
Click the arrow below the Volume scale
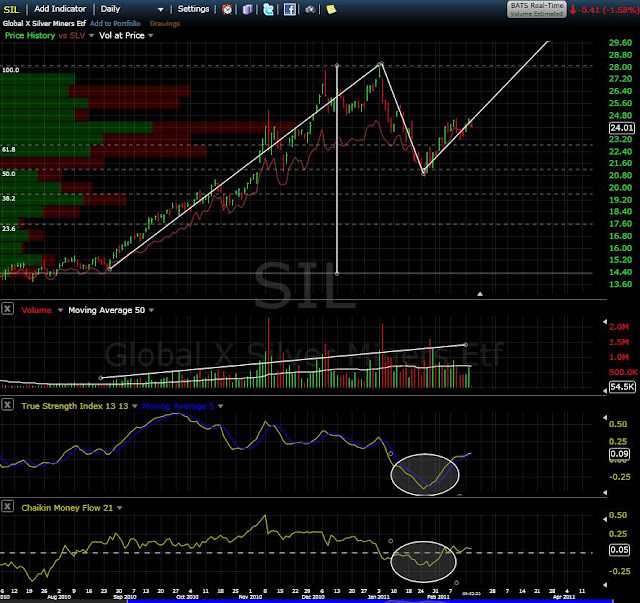click(x=605, y=391)
